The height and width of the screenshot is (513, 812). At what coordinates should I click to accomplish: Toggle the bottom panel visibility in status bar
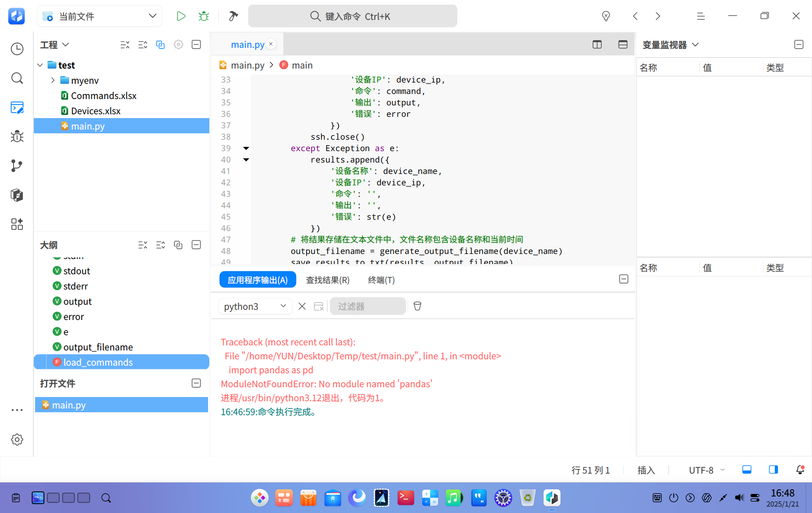tap(747, 469)
